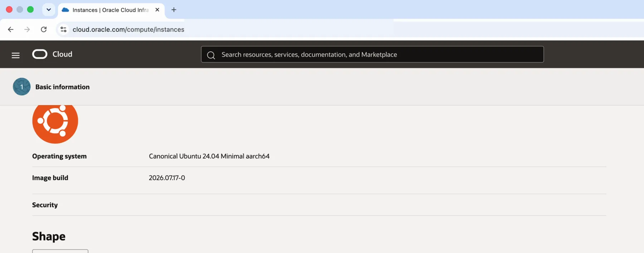Click the Basic information step label

[x=63, y=87]
